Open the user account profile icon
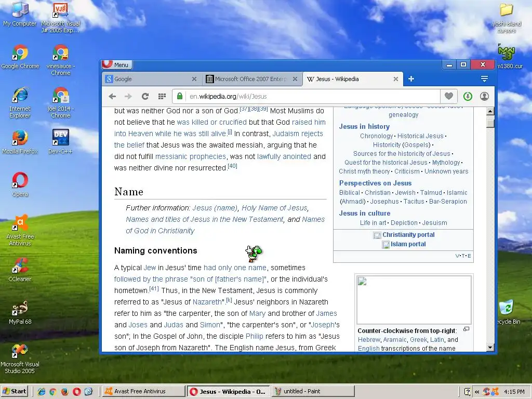Screen dimensions: 532x399 [x=485, y=96]
